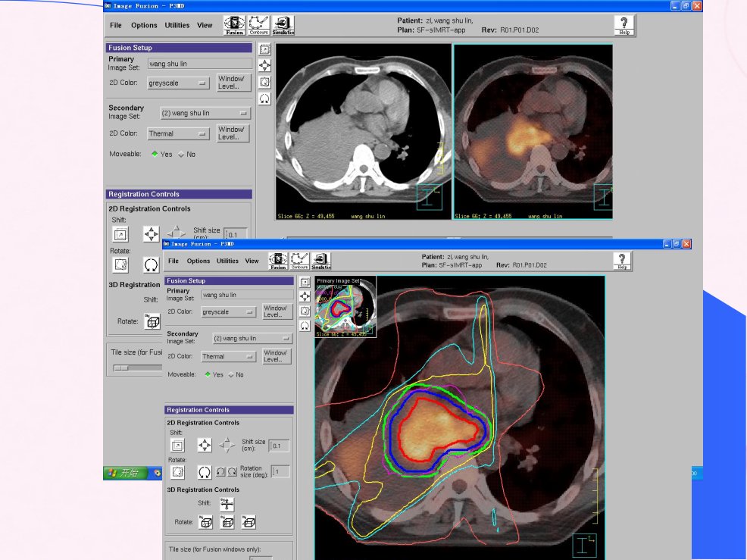Select front window's image-side circular rotate icon

click(305, 326)
